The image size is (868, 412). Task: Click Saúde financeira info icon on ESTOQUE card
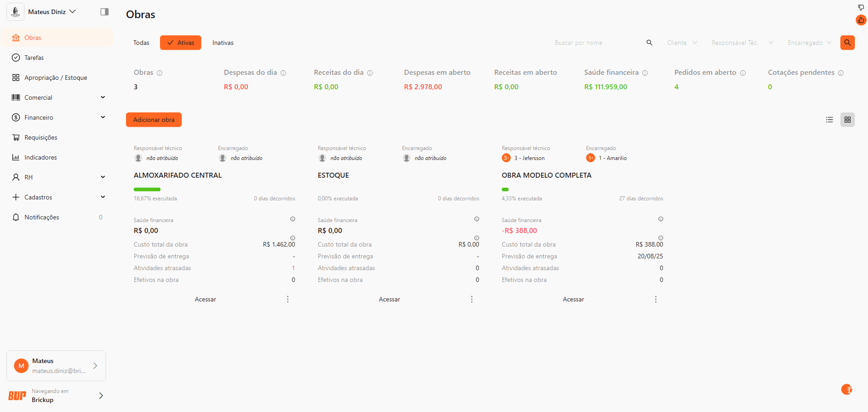pyautogui.click(x=477, y=219)
